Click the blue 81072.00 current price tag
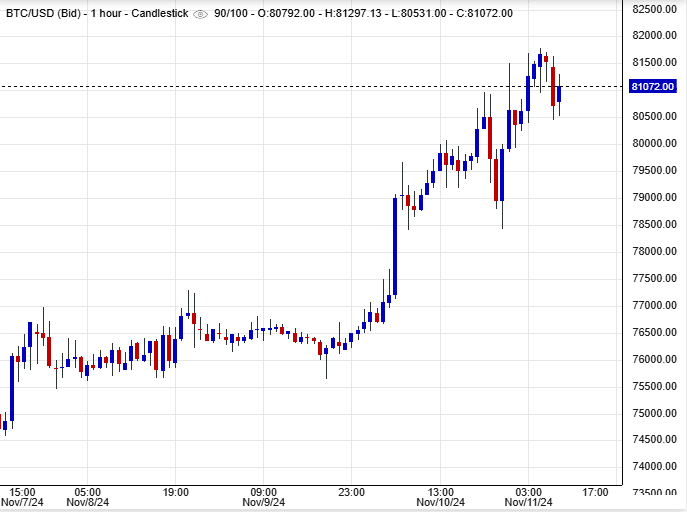 coord(656,87)
